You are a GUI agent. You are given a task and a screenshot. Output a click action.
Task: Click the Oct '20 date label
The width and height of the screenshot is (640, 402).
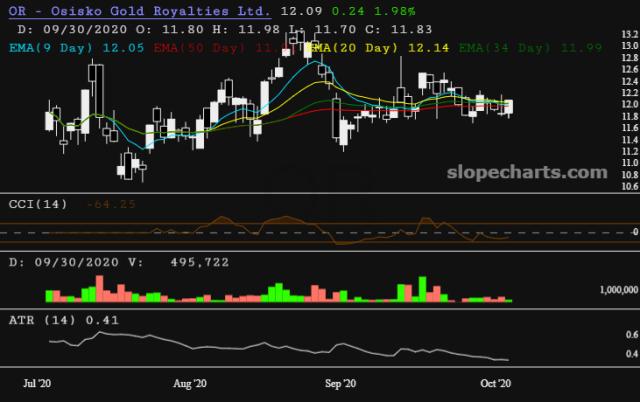(x=496, y=383)
